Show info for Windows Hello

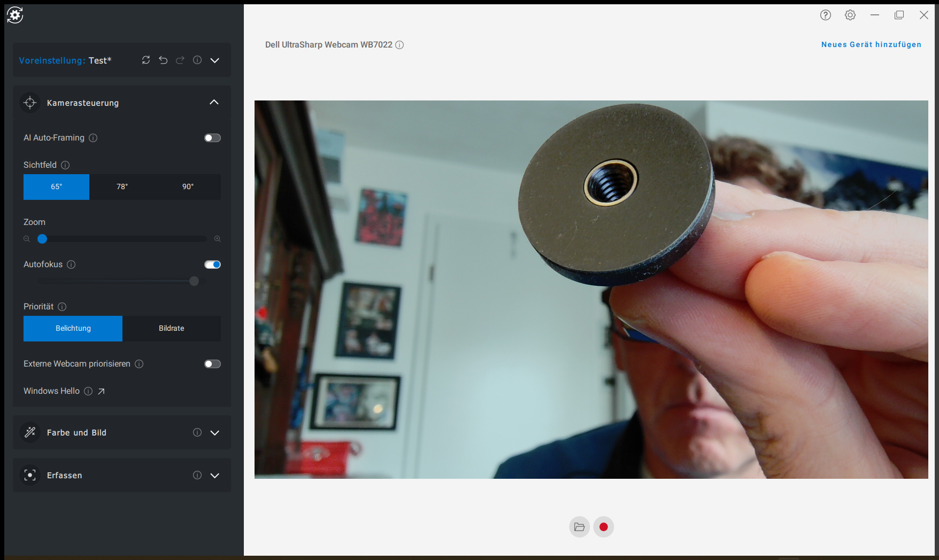tap(88, 391)
